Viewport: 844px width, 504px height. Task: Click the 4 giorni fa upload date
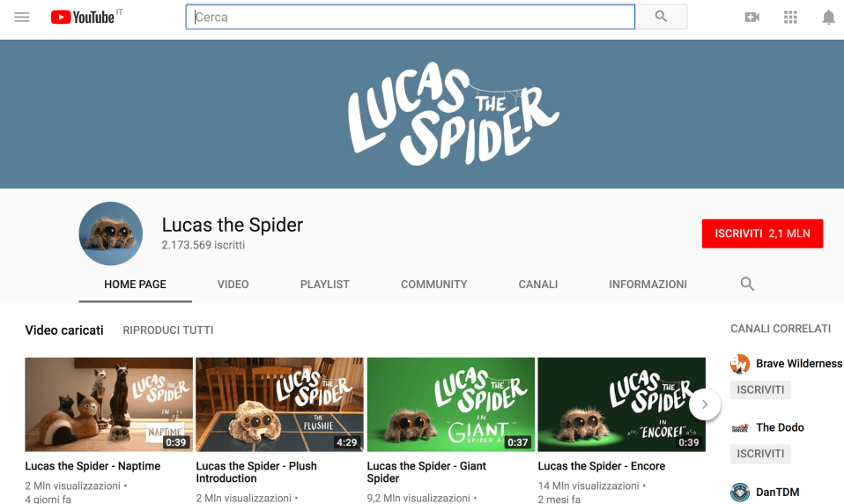[48, 499]
